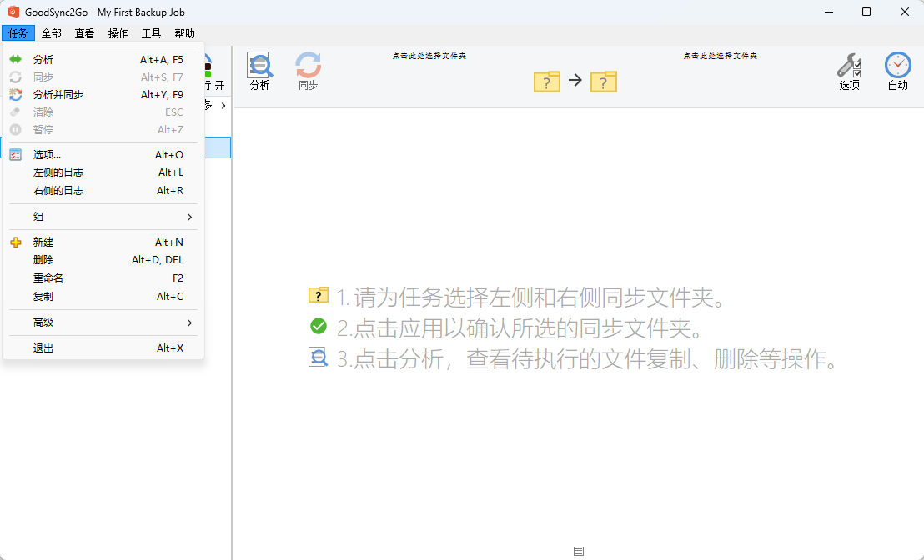Open the 任务 menu in menu bar
Viewport: 924px width, 560px height.
[18, 33]
